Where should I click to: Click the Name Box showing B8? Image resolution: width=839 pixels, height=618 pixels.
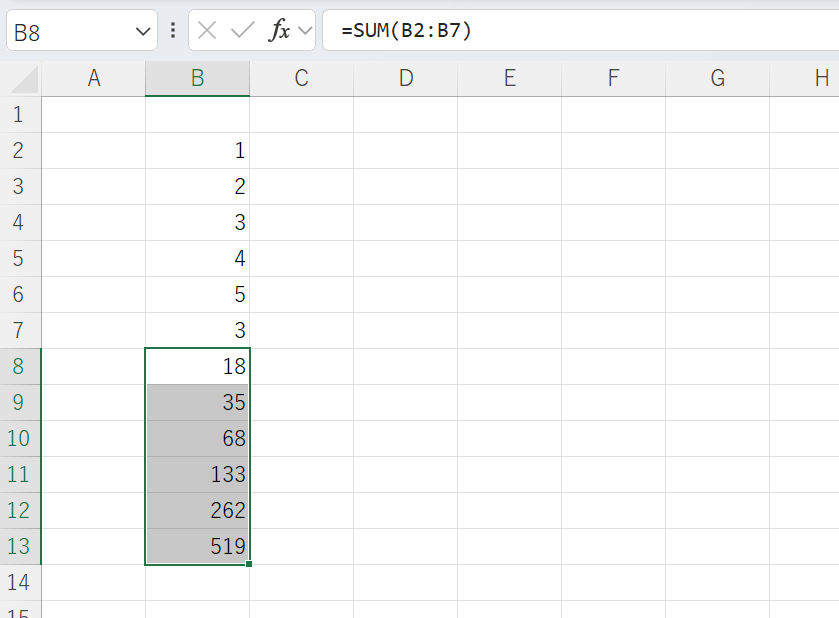pos(70,32)
